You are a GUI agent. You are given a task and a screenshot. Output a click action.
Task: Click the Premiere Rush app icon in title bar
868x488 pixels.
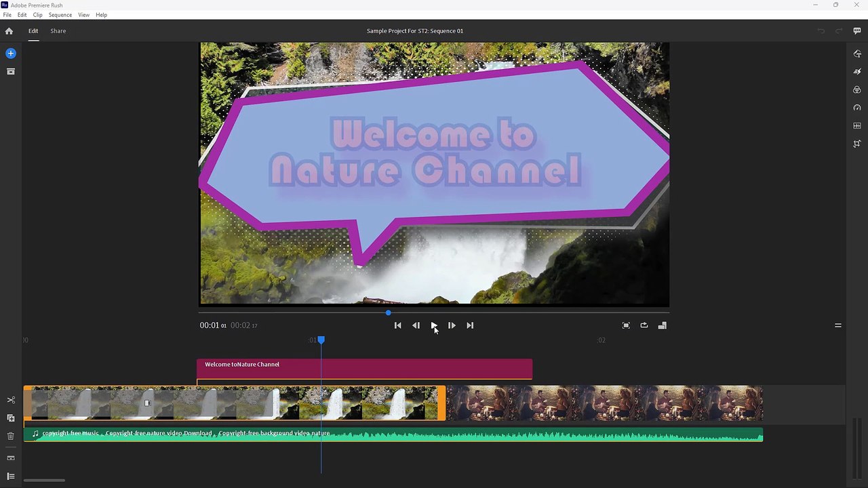click(x=5, y=5)
